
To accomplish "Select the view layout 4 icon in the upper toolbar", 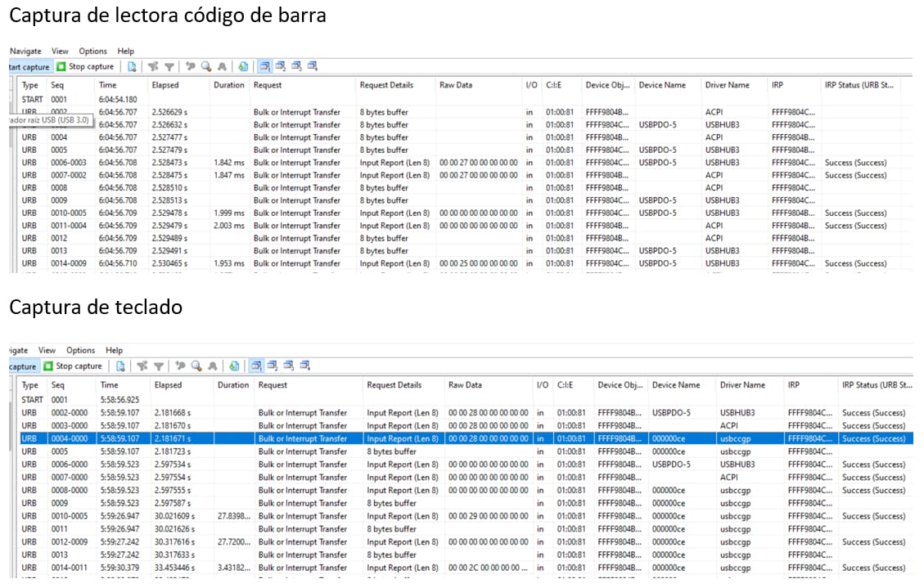I will point(313,66).
